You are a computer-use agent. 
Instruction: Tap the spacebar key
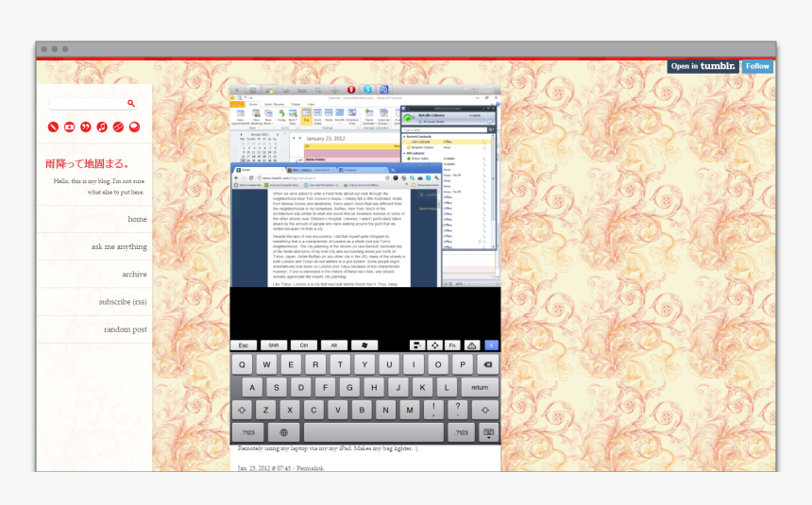pos(373,432)
